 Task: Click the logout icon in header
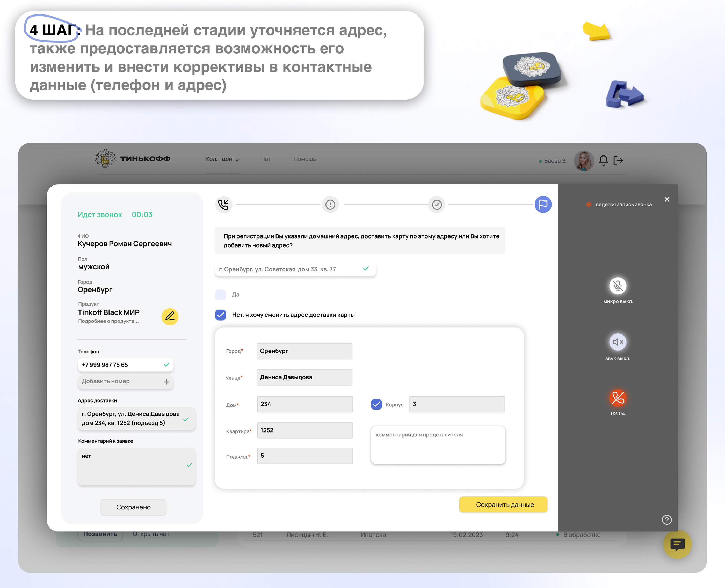pyautogui.click(x=618, y=161)
